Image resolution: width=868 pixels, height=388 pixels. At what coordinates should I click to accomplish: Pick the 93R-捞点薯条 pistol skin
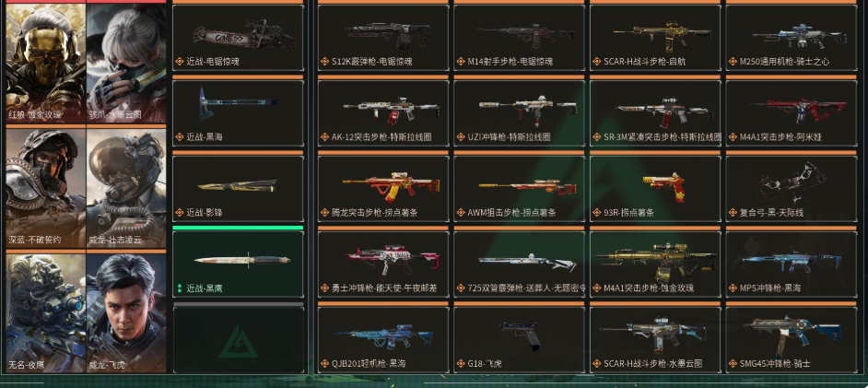tap(655, 189)
